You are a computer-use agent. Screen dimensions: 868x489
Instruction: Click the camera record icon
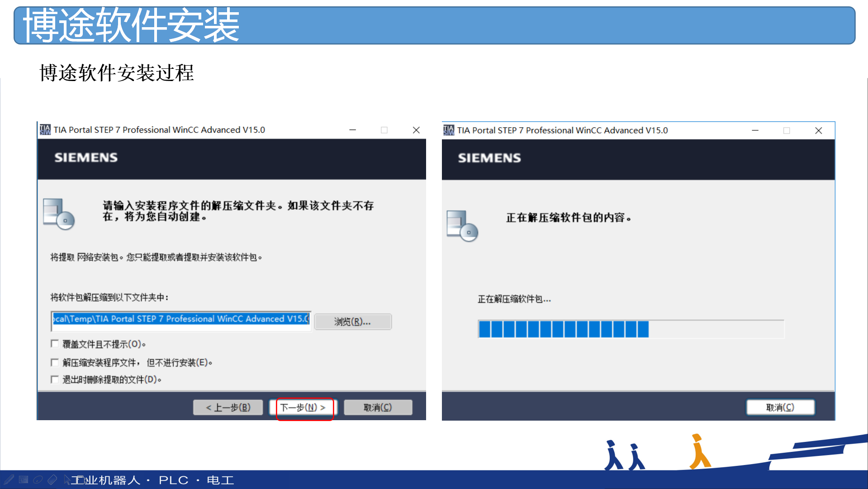point(81,480)
